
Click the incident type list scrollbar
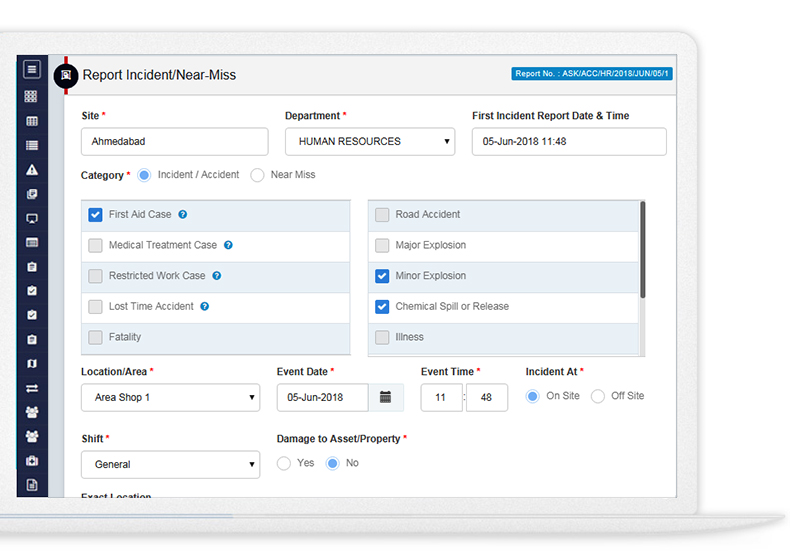642,250
